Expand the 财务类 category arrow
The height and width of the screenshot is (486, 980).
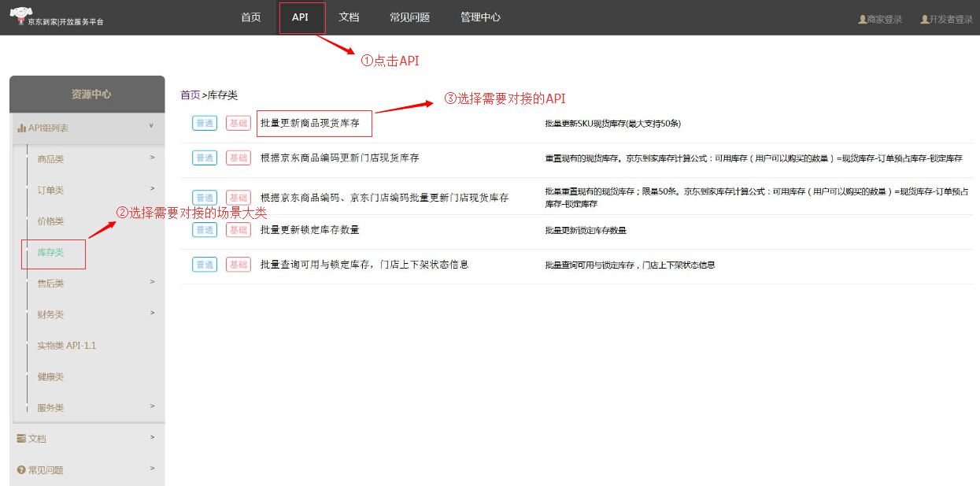pos(153,313)
